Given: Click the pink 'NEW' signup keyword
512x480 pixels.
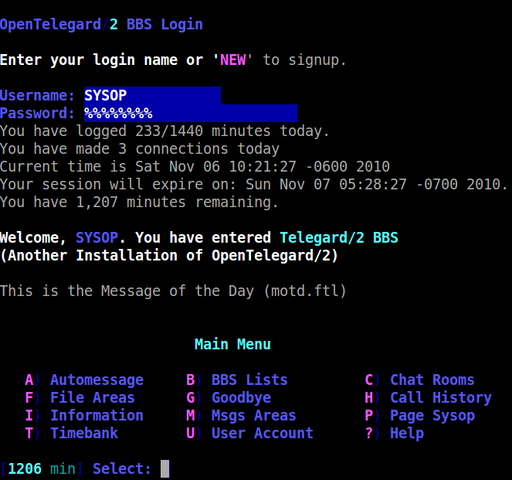Looking at the screenshot, I should point(233,60).
